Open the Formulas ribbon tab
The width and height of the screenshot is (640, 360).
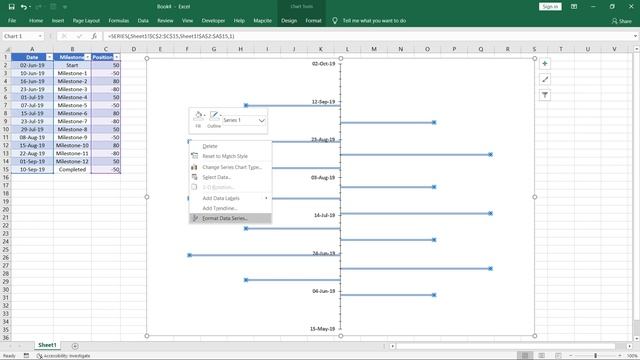(x=118, y=20)
